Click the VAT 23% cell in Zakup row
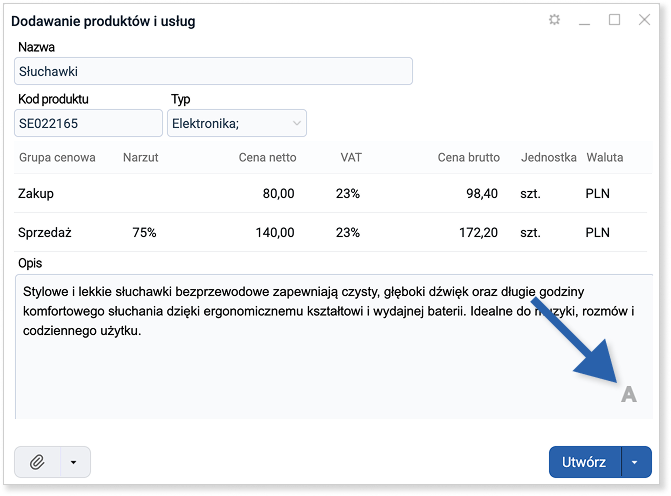Screen dimensions: 671x496 coord(348,193)
